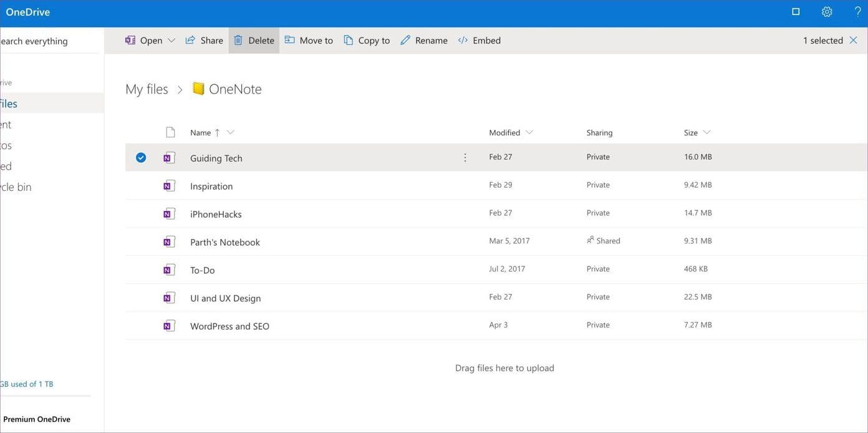Click Shared status for Parth's Notebook
The height and width of the screenshot is (433, 868).
(604, 240)
